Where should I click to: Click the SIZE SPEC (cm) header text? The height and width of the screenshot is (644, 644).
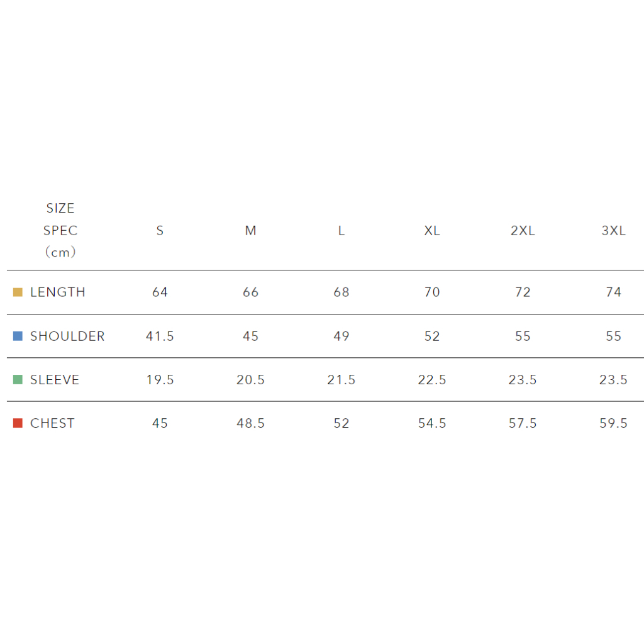[60, 230]
